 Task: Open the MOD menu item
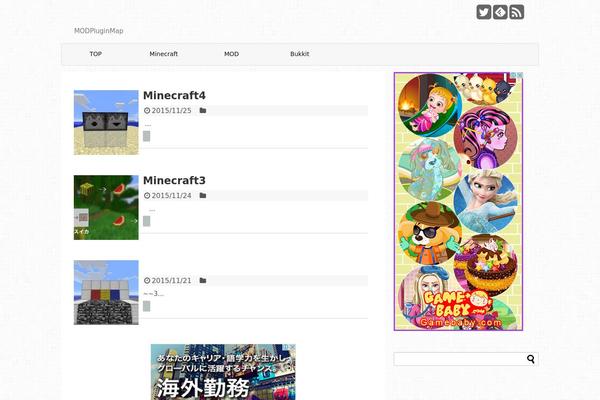coord(232,54)
